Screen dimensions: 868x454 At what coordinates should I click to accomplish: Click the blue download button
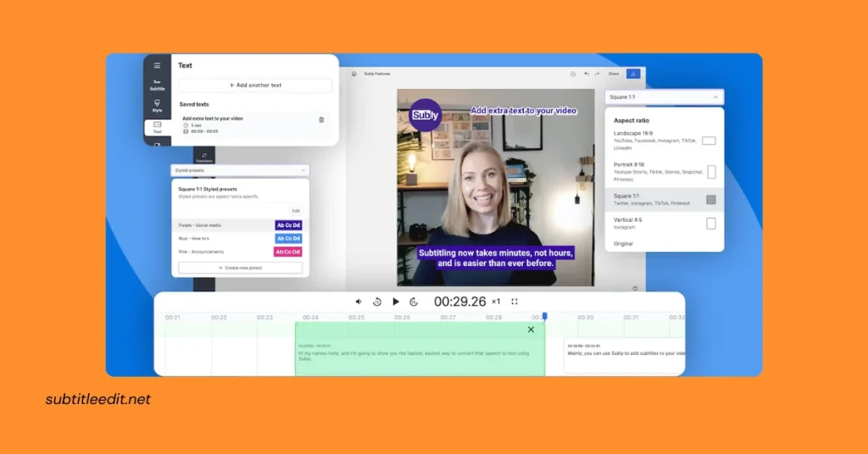[633, 74]
